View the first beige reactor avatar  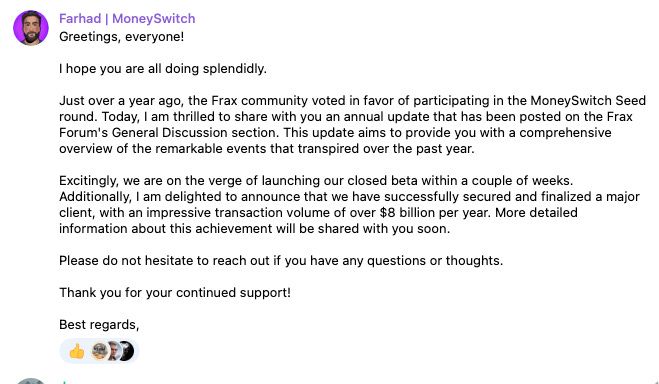coord(99,351)
